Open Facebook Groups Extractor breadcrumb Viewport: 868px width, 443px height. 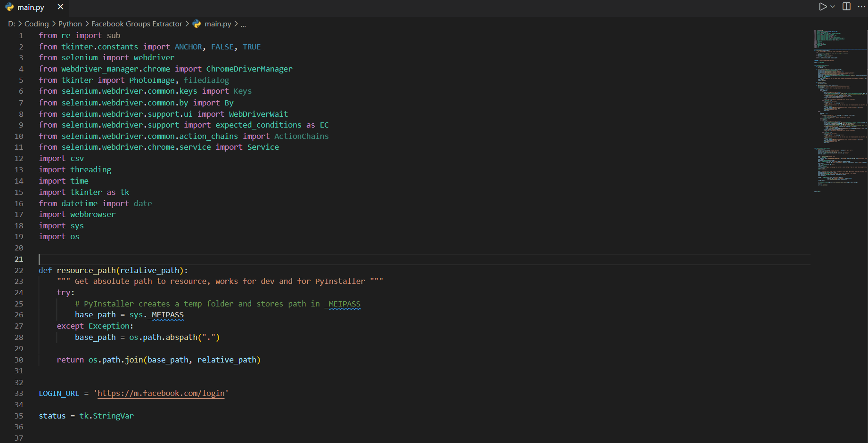coord(137,24)
